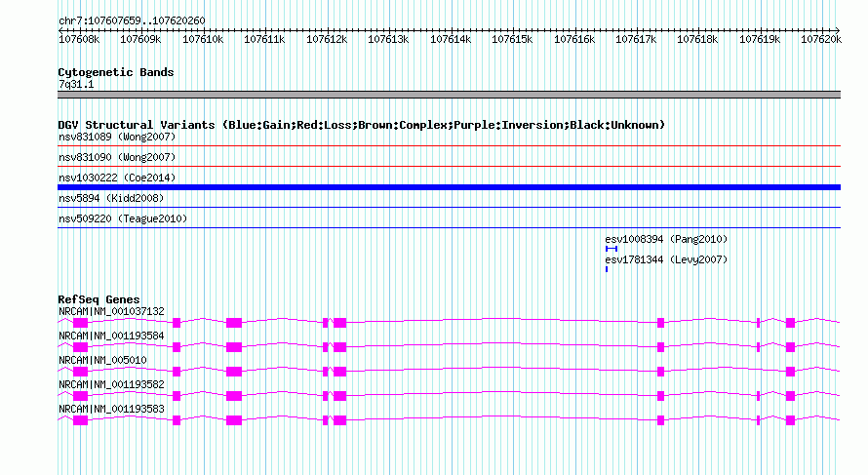Screen dimensions: 868x475
Task: Click the small blue esv1008394 variant glyph
Action: click(612, 249)
